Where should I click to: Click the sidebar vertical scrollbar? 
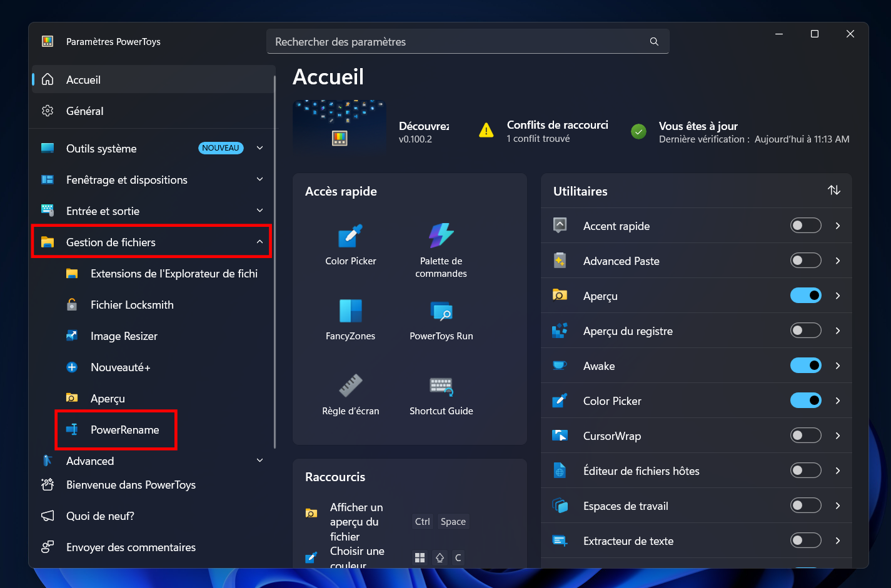(274, 262)
